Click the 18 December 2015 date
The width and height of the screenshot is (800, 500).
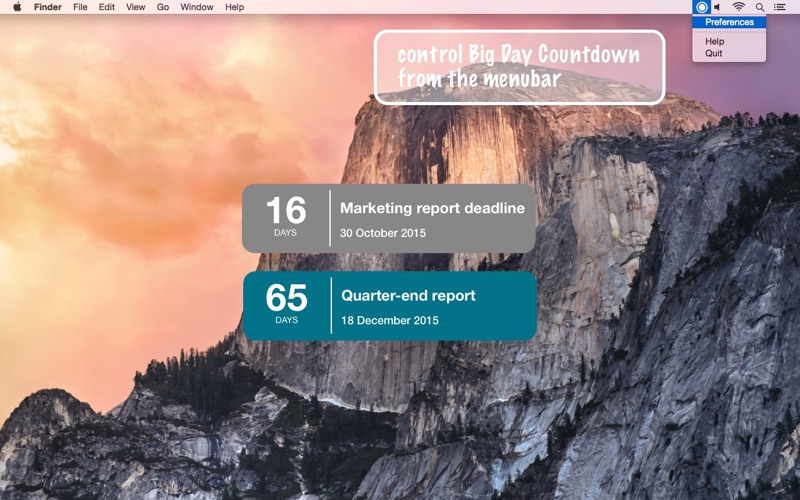coord(390,320)
